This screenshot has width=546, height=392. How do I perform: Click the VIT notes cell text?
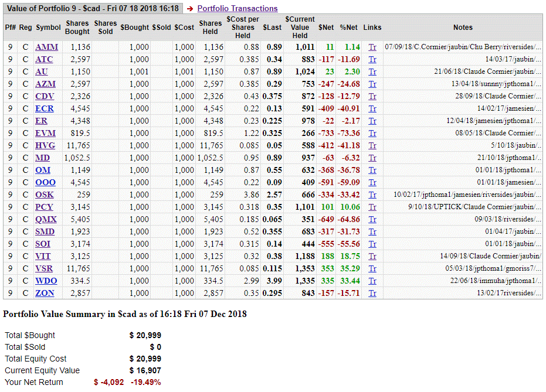[x=490, y=256]
